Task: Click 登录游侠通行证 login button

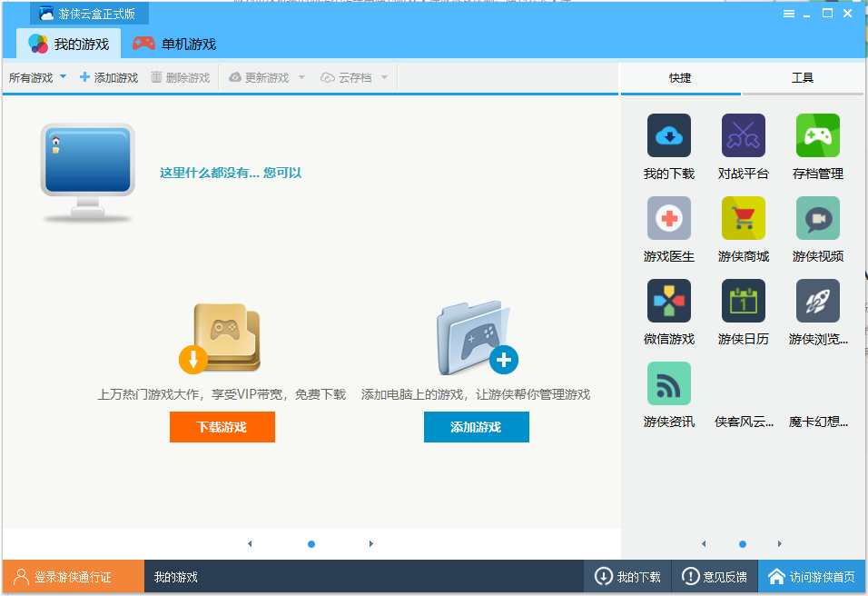Action: (x=73, y=577)
